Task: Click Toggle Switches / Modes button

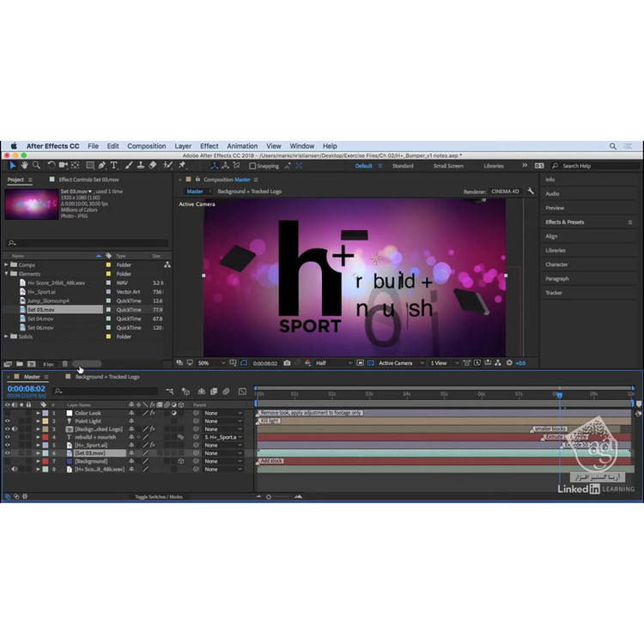Action: click(159, 496)
